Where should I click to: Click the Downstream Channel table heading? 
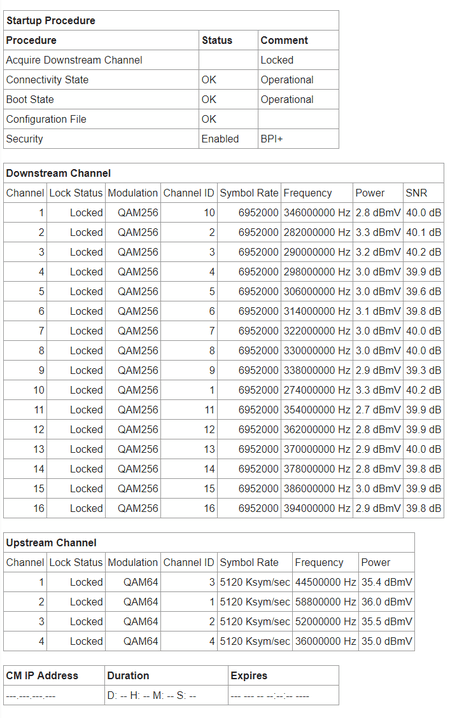click(58, 173)
